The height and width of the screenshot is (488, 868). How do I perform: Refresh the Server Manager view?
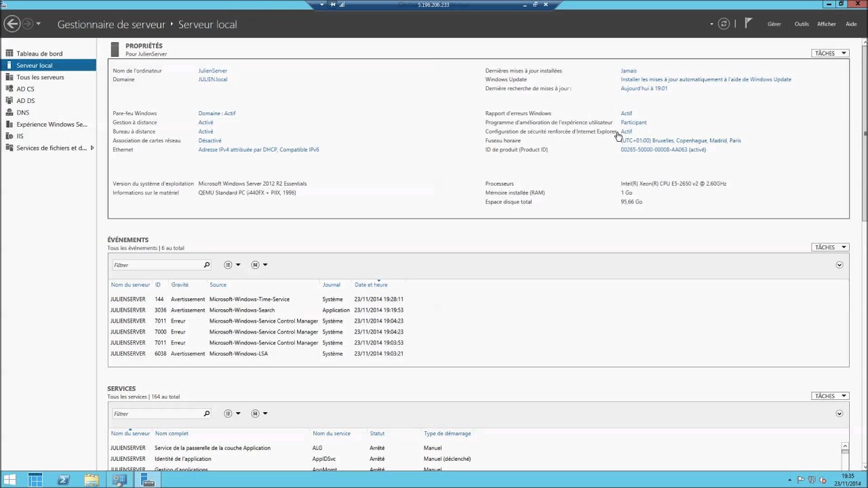point(724,24)
